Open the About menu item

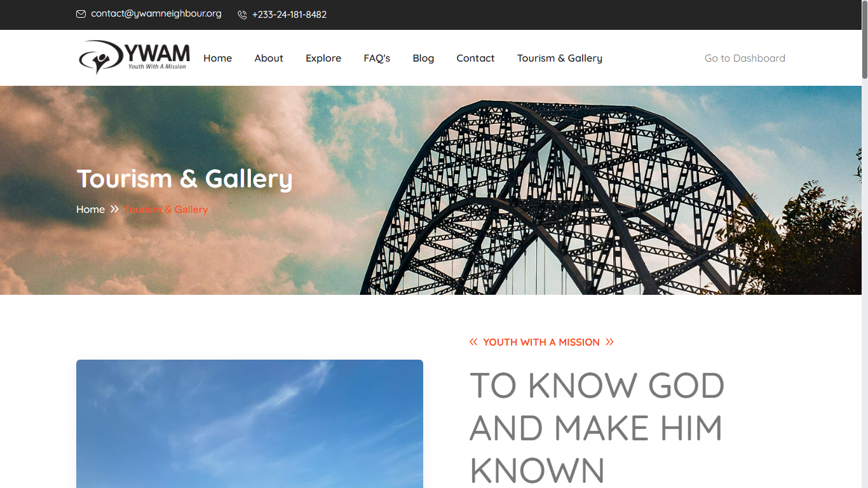269,58
